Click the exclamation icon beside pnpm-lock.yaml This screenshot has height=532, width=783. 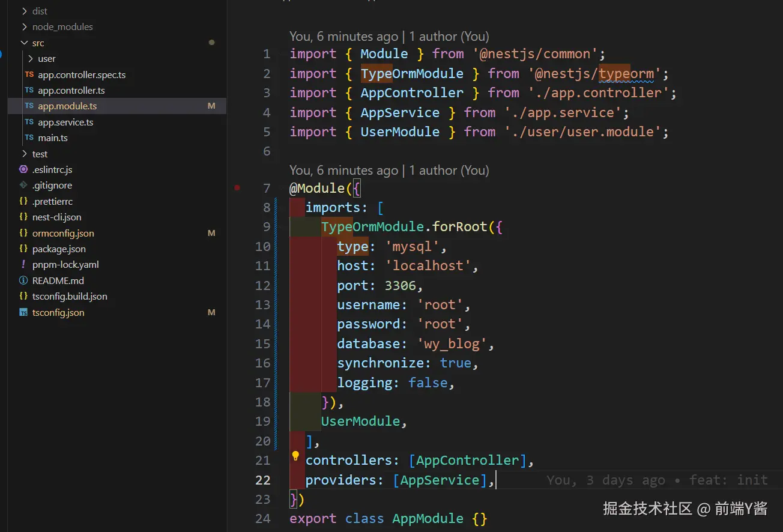click(x=23, y=265)
